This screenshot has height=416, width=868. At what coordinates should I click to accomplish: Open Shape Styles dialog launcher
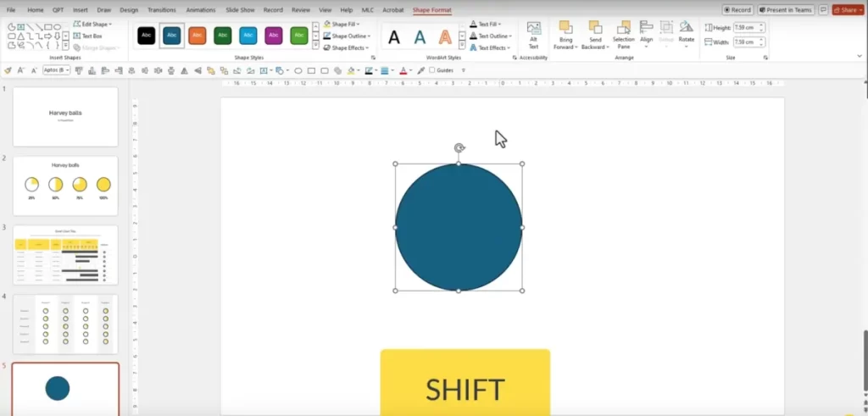(373, 58)
